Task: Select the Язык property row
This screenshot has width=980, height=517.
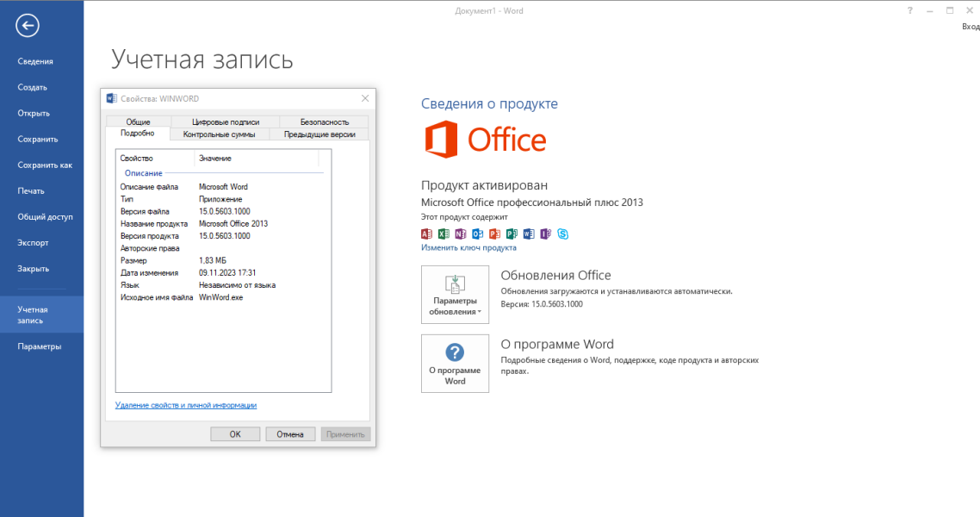Action: coord(222,285)
